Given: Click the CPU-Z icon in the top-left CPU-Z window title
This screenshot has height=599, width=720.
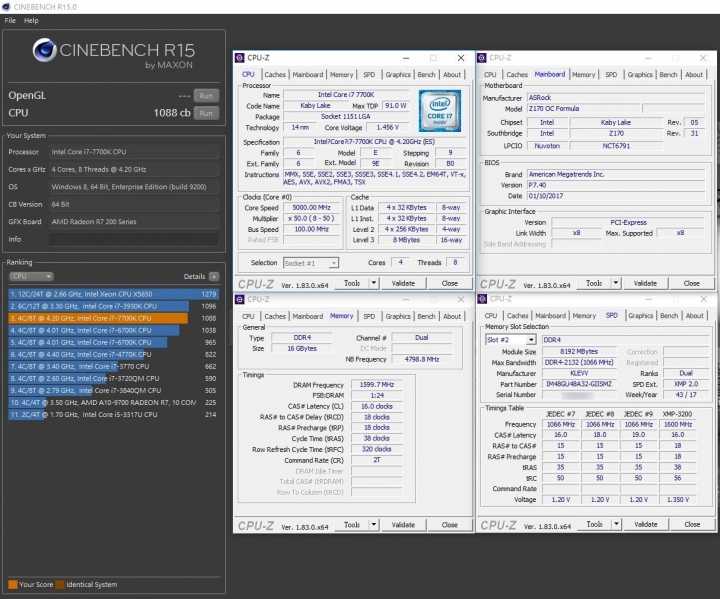Looking at the screenshot, I should pyautogui.click(x=240, y=58).
